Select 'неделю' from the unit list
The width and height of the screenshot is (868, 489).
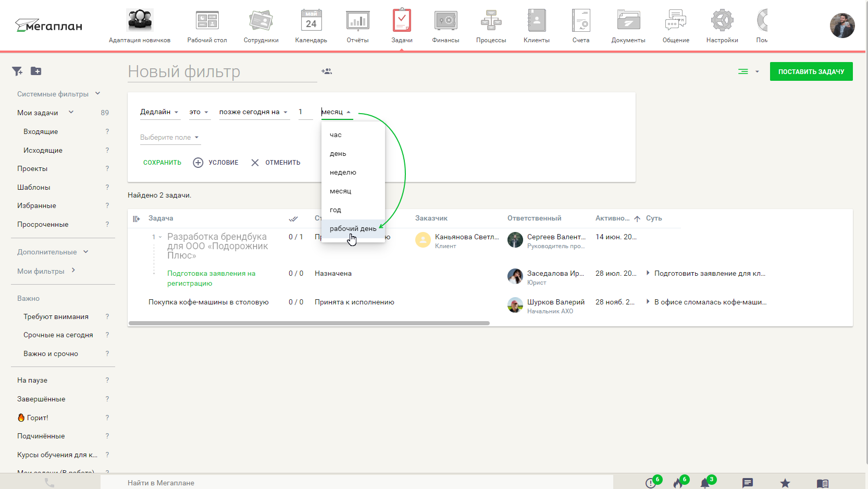click(x=353, y=173)
